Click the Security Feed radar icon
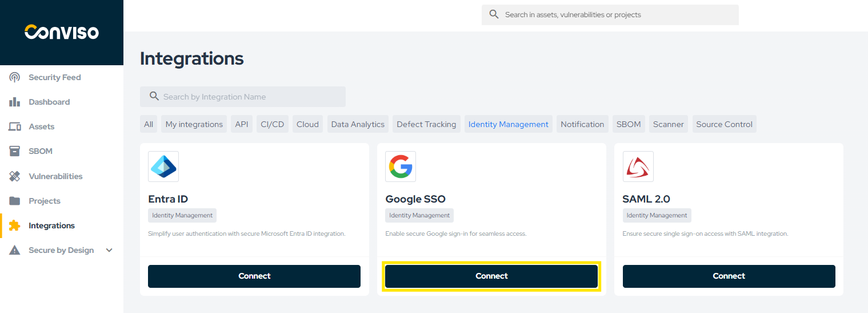The width and height of the screenshot is (868, 313). (x=15, y=77)
